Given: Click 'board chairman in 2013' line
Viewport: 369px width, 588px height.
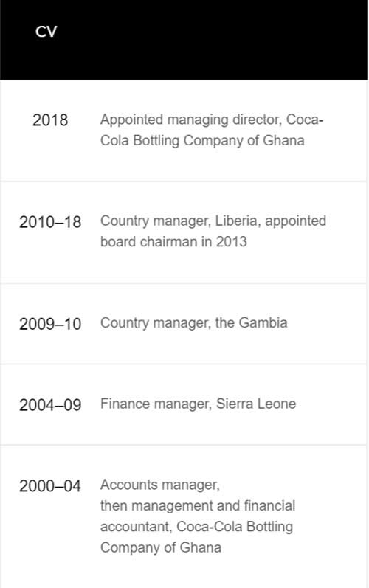Looking at the screenshot, I should click(x=173, y=242).
